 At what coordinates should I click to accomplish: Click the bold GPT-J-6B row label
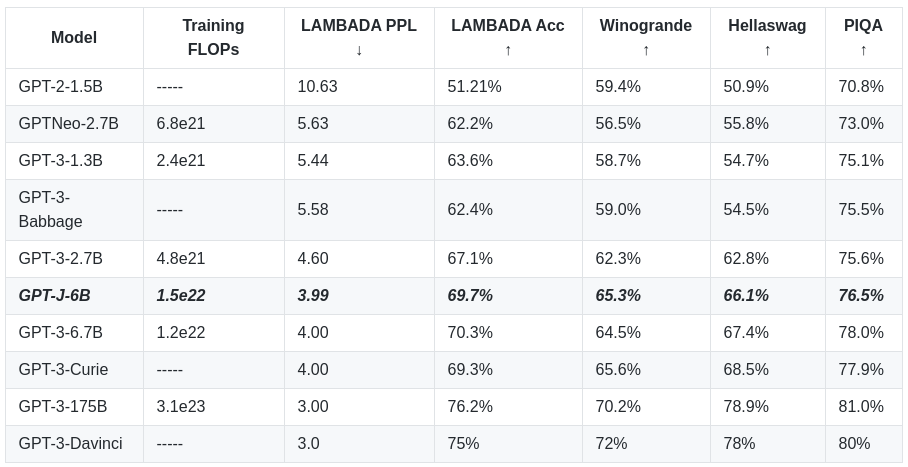[55, 296]
